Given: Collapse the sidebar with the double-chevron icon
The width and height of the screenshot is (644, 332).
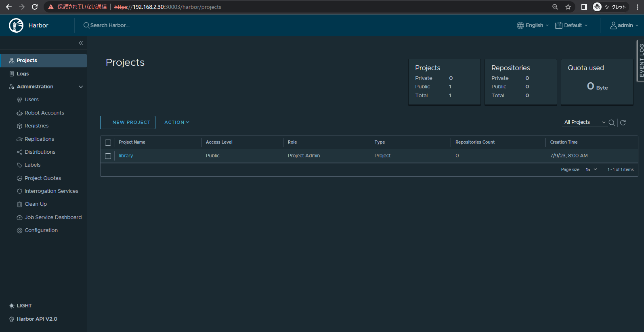Looking at the screenshot, I should 81,43.
